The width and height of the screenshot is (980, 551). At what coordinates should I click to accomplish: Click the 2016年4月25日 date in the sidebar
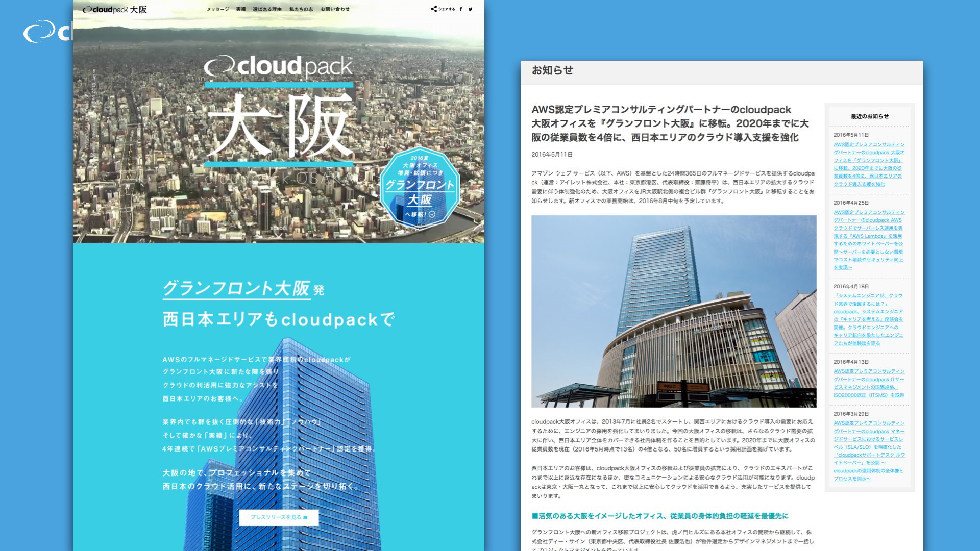click(851, 203)
